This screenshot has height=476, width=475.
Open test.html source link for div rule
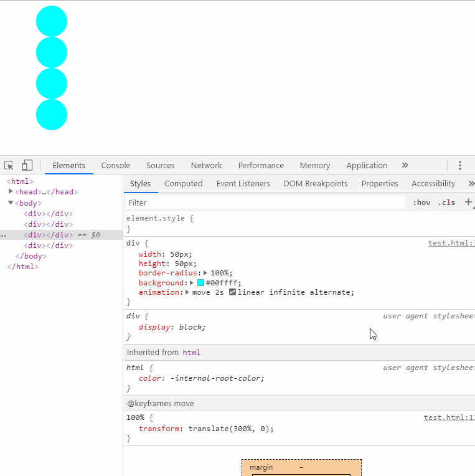[x=451, y=243]
